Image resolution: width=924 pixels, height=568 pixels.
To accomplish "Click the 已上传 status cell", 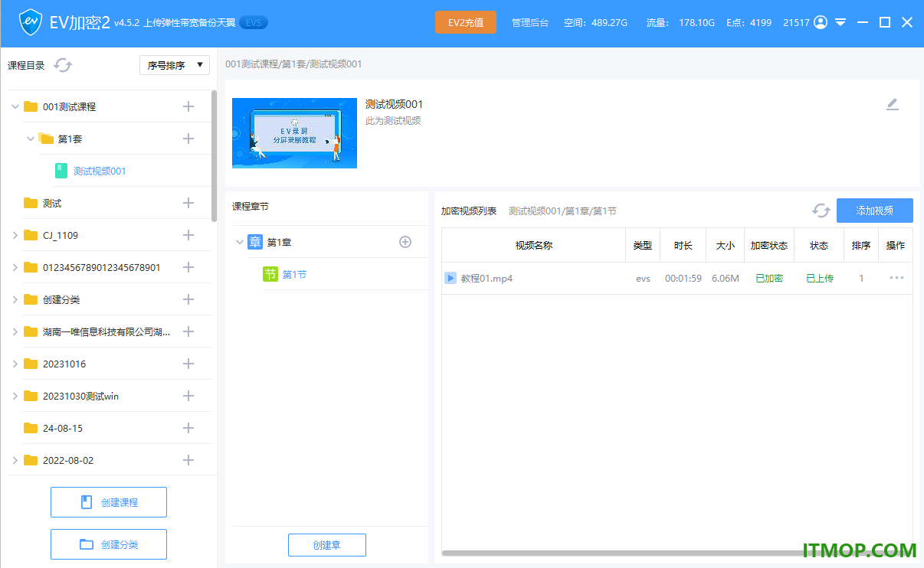I will [820, 278].
